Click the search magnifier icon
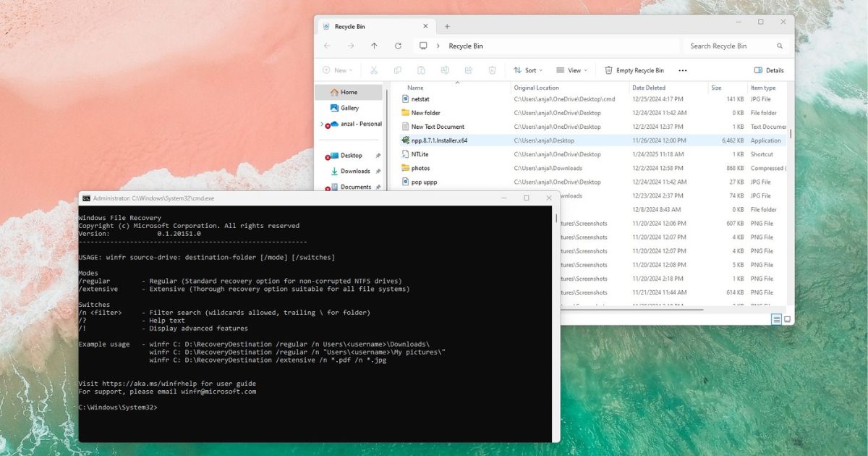 [x=780, y=46]
